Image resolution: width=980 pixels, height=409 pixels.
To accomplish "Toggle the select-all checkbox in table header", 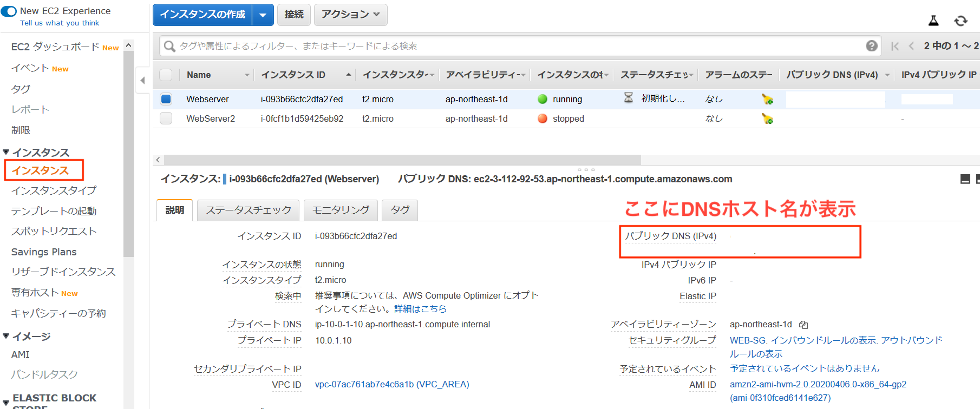I will pyautogui.click(x=166, y=75).
